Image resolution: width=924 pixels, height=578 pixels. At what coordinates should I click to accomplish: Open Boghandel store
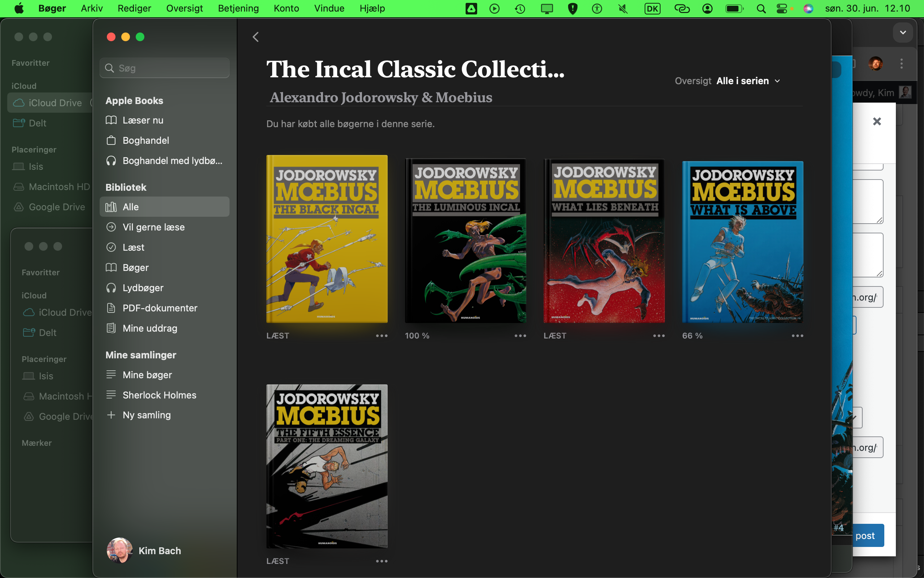point(165,140)
